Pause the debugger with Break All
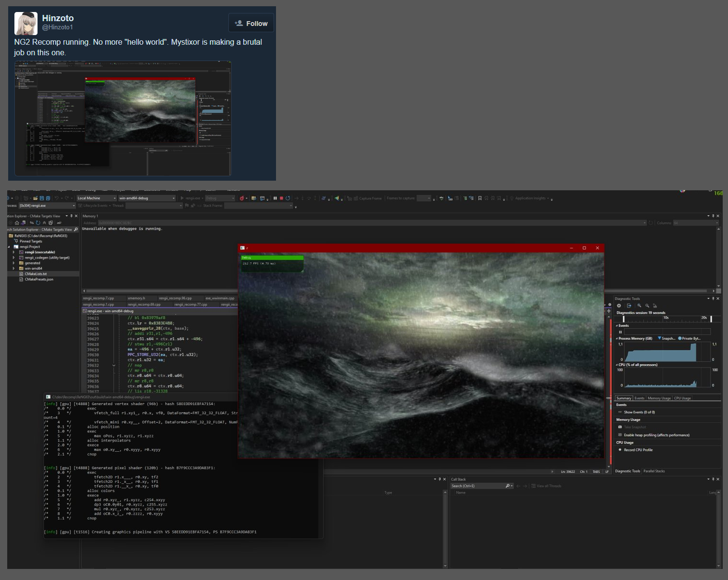This screenshot has width=728, height=580. [x=275, y=198]
